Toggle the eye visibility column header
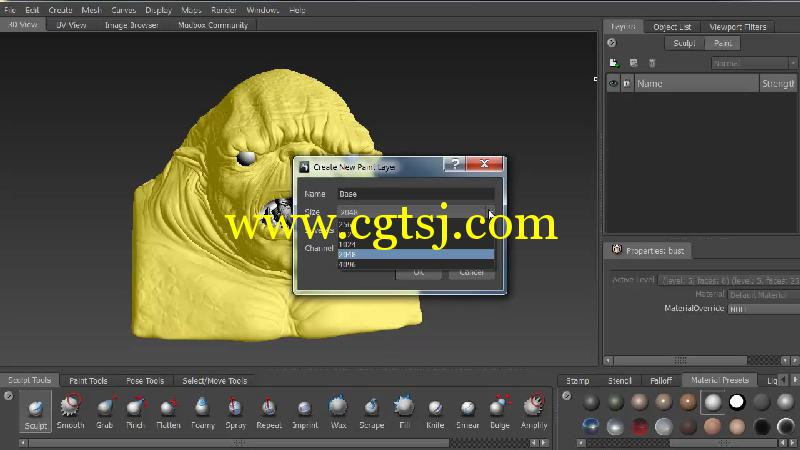 pyautogui.click(x=613, y=84)
